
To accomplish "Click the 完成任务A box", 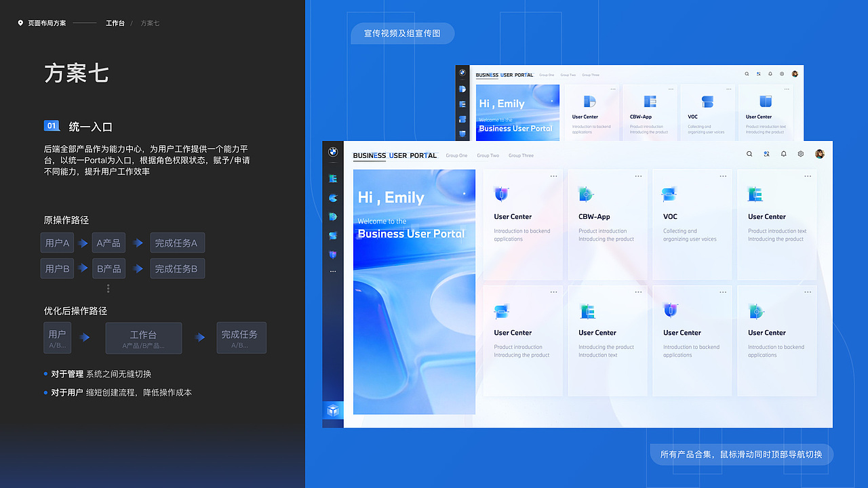I will click(x=178, y=243).
